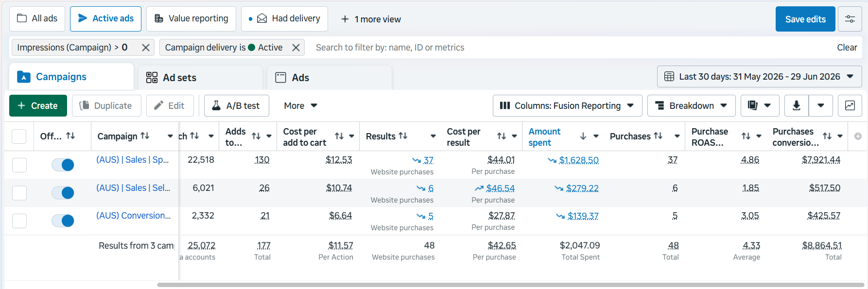Sort by Amount spent descending arrow

[583, 136]
